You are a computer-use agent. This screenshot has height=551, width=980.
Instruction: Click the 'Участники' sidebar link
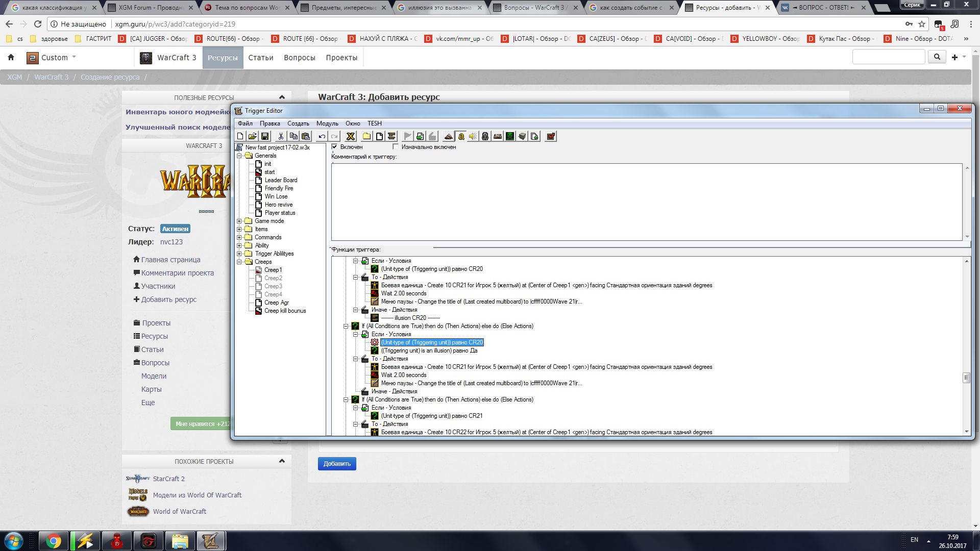click(x=158, y=286)
